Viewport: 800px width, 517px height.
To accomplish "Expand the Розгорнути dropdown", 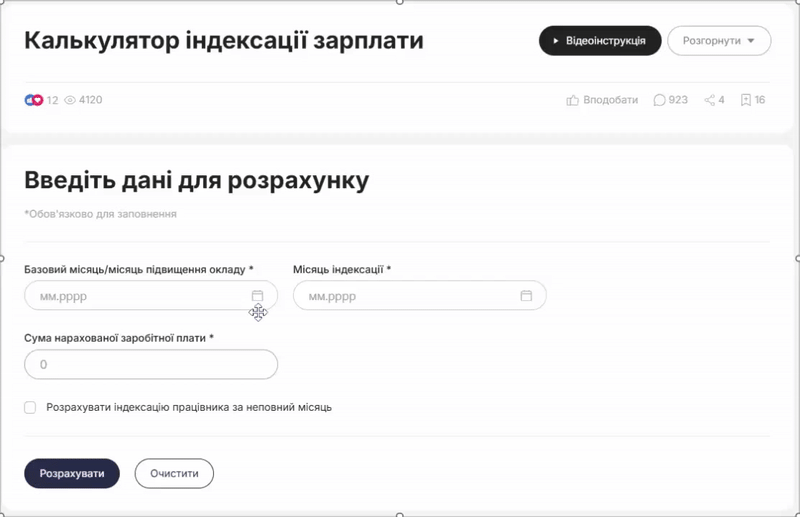I will click(x=719, y=41).
